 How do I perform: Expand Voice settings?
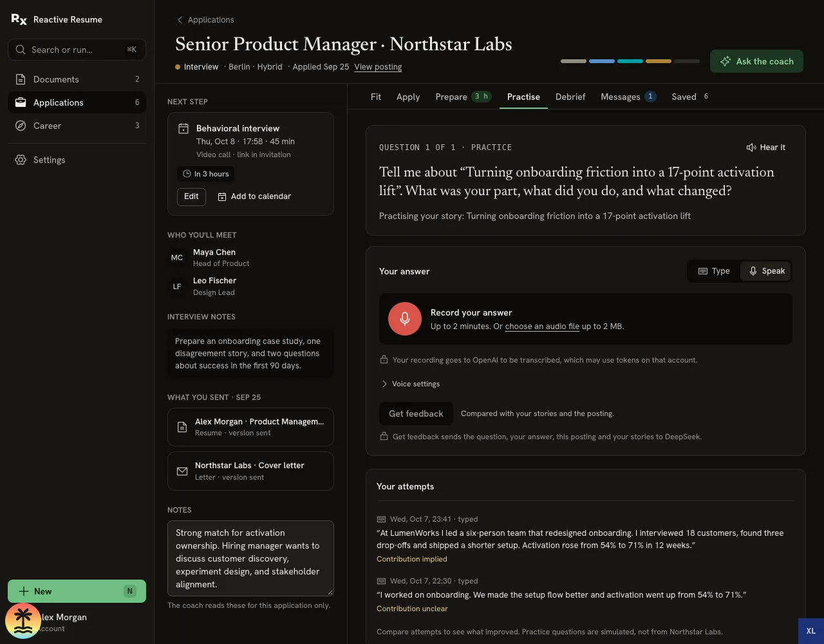pyautogui.click(x=410, y=384)
